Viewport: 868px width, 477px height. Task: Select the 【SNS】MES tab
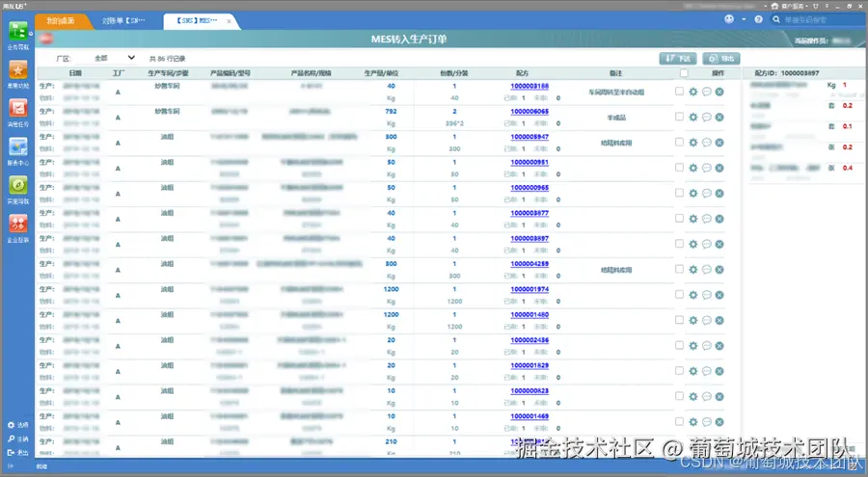pyautogui.click(x=197, y=21)
